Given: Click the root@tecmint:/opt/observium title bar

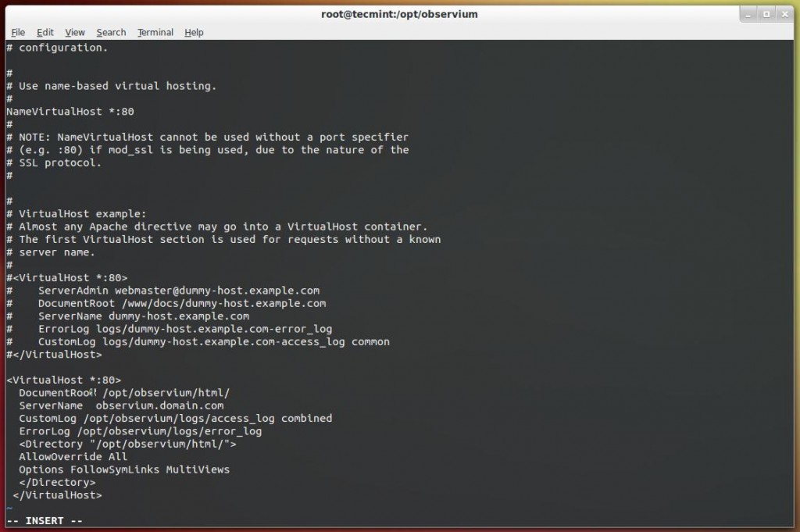Looking at the screenshot, I should 399,13.
